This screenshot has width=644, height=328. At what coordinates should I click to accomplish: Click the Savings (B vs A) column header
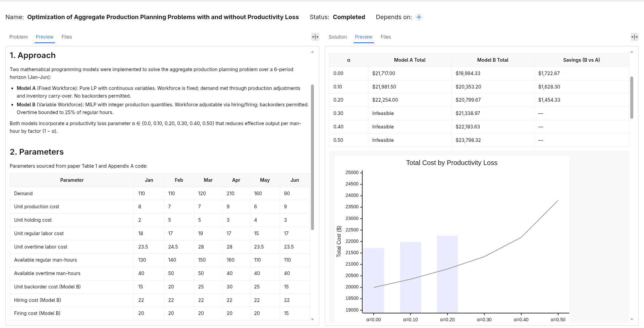(581, 60)
